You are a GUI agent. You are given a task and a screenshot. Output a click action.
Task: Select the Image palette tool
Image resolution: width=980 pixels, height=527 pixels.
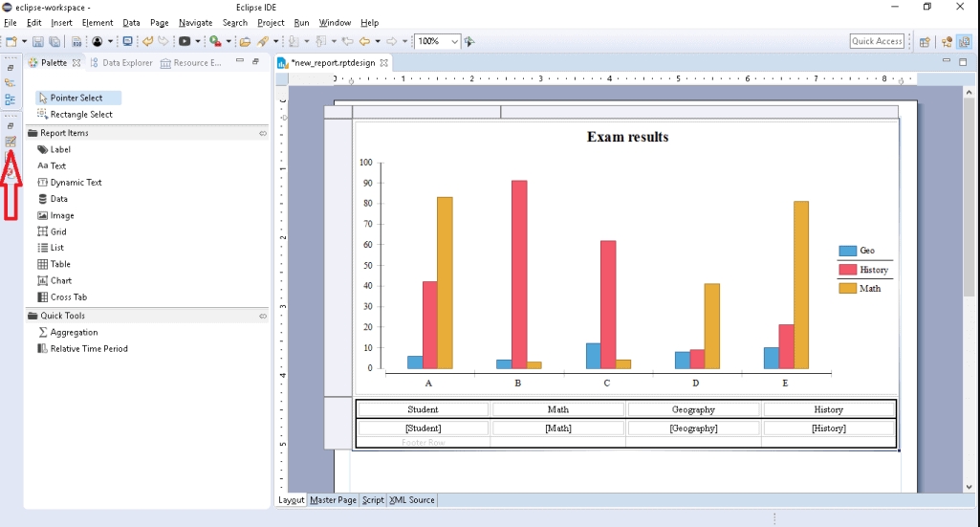pos(61,215)
